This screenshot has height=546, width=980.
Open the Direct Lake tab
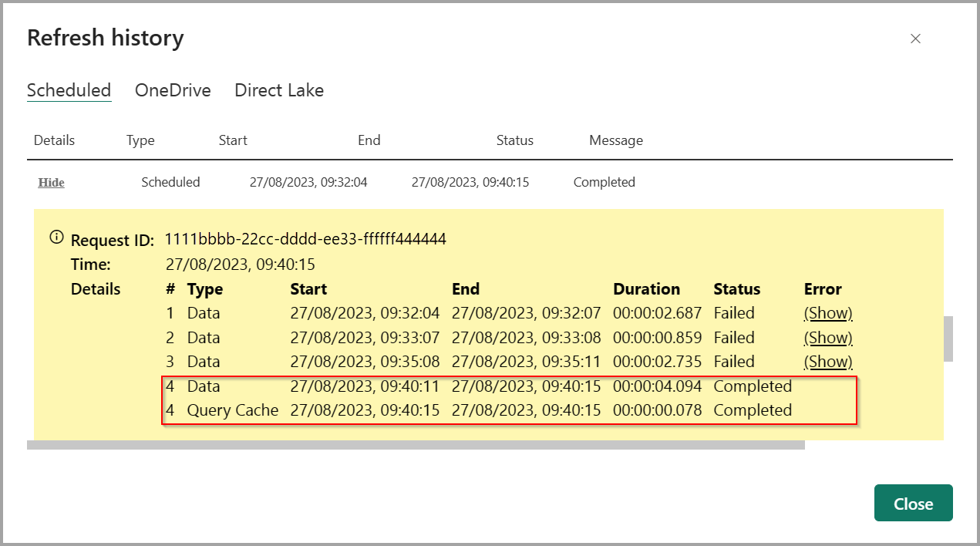point(279,90)
